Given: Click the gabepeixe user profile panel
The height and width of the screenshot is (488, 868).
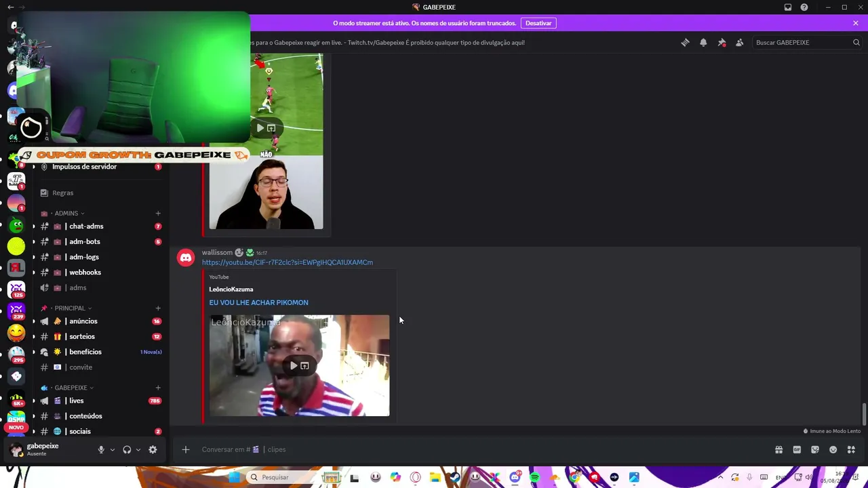Looking at the screenshot, I should click(47, 449).
